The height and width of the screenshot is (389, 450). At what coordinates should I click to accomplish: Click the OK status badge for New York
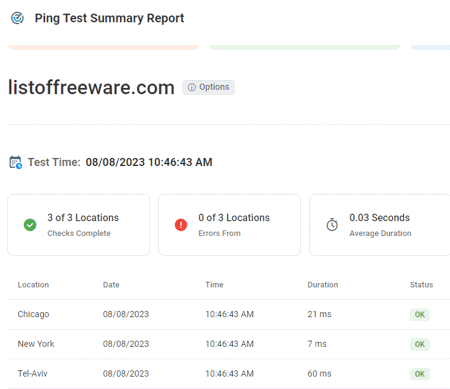pos(420,344)
